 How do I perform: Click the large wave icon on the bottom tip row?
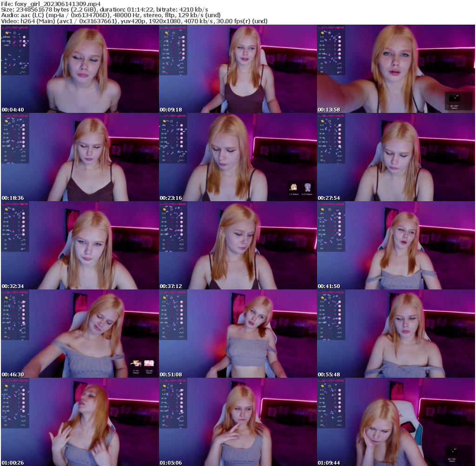(x=23, y=64)
